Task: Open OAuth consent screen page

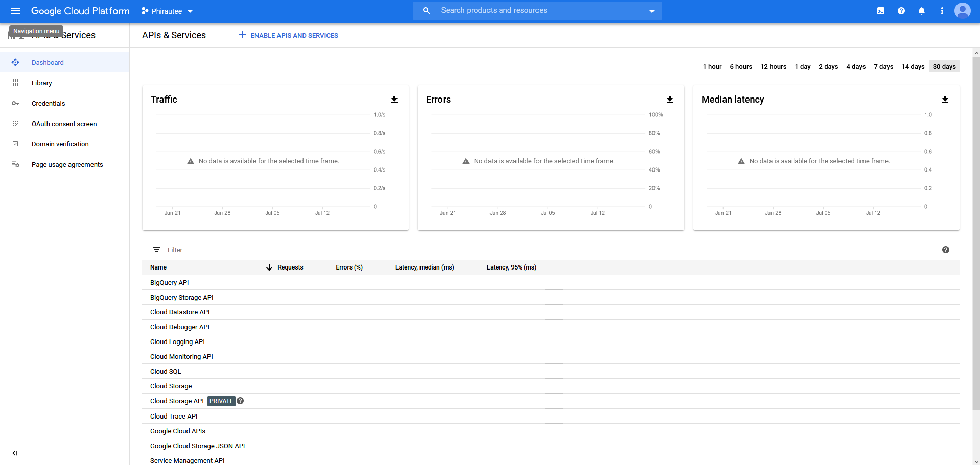Action: [x=64, y=124]
